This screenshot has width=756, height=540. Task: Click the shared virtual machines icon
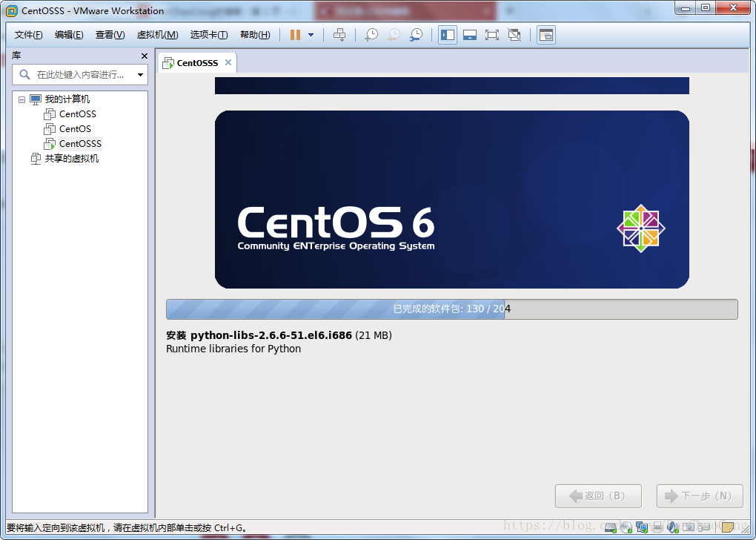pyautogui.click(x=36, y=159)
